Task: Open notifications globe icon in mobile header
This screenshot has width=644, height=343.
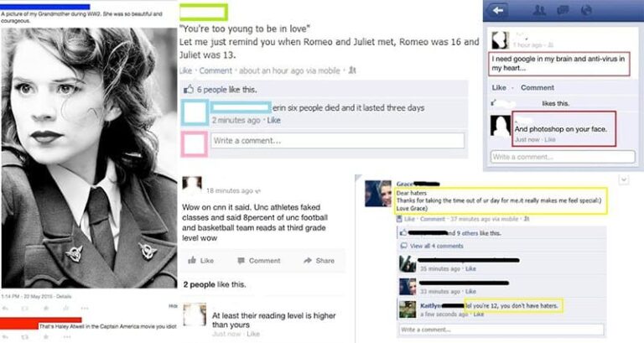Action: [x=586, y=10]
